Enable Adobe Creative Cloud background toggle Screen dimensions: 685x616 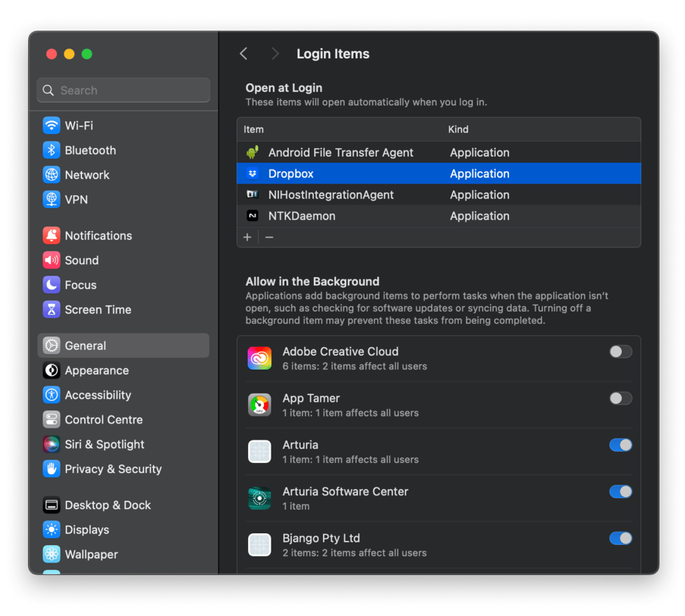tap(620, 352)
